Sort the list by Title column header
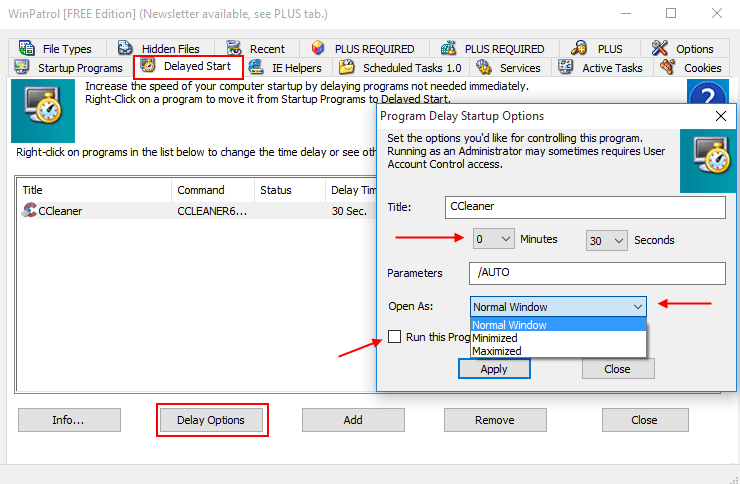 [x=94, y=190]
